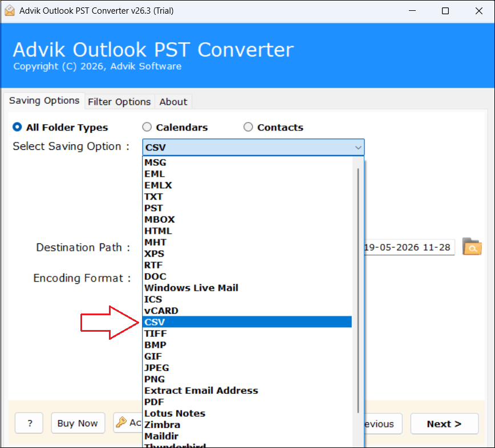The image size is (495, 448).
Task: Pick ICS in the dropdown list
Action: click(x=247, y=299)
